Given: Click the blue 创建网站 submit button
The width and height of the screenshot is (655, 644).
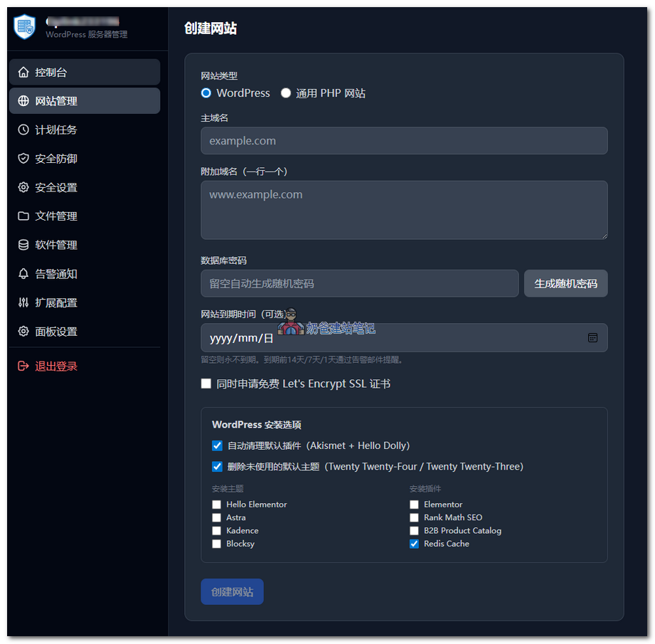Looking at the screenshot, I should click(x=232, y=592).
